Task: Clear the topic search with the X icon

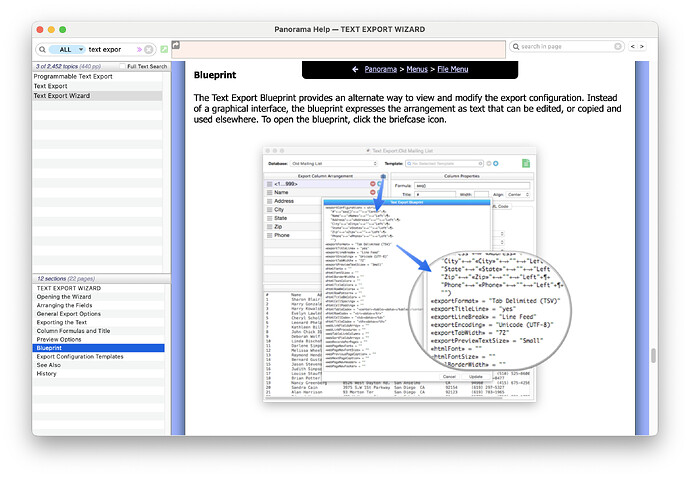Action: (x=149, y=50)
